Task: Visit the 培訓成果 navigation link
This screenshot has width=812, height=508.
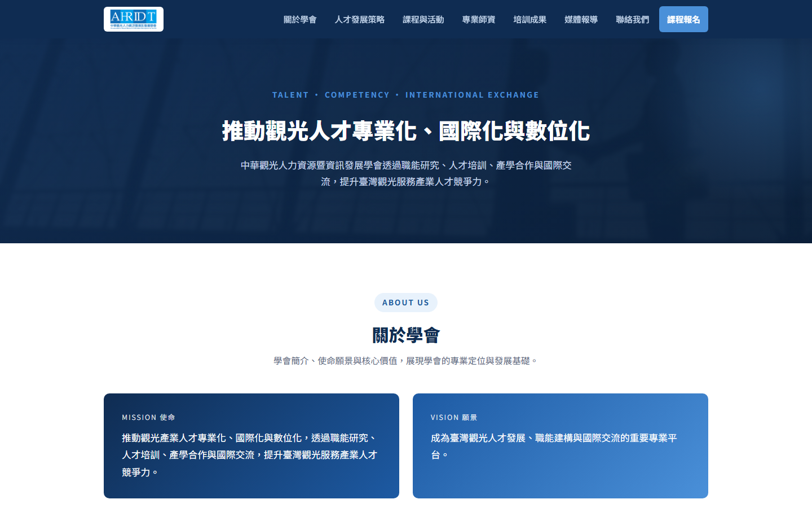Action: coord(530,20)
